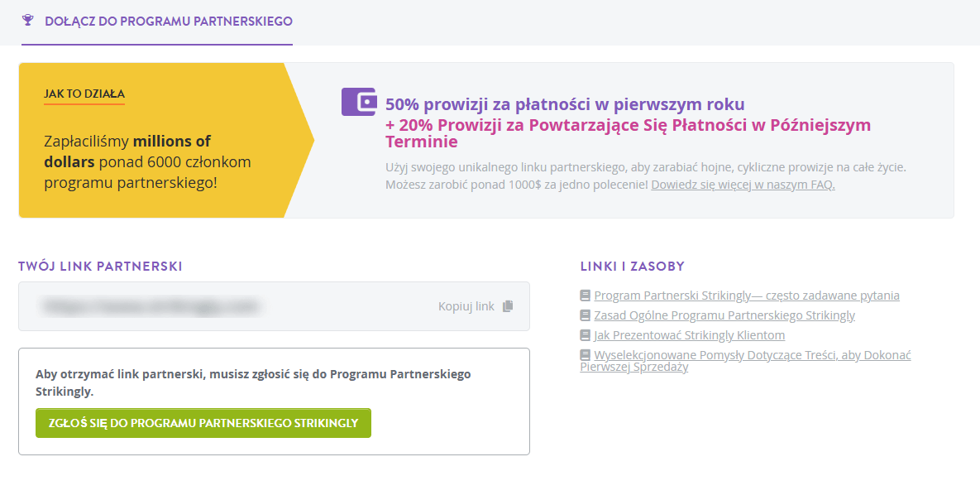Click the document icon beside Wyselekcjonowane Pomysły link
The image size is (980, 500).
pyautogui.click(x=585, y=354)
